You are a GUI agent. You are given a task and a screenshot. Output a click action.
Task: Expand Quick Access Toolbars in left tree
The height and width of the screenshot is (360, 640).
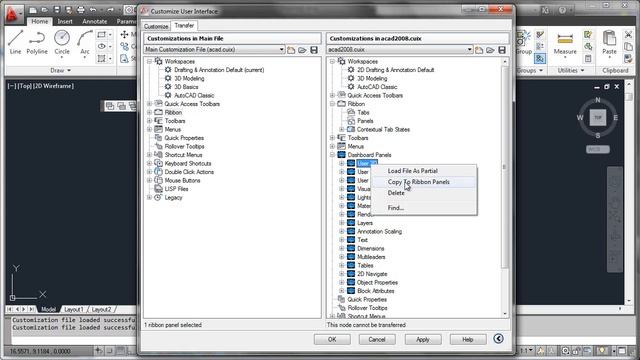point(150,104)
